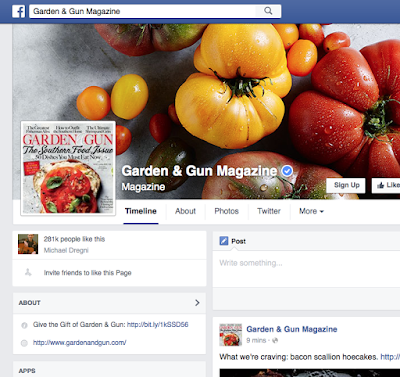Open the More dropdown tab
400x377 pixels.
pyautogui.click(x=311, y=211)
